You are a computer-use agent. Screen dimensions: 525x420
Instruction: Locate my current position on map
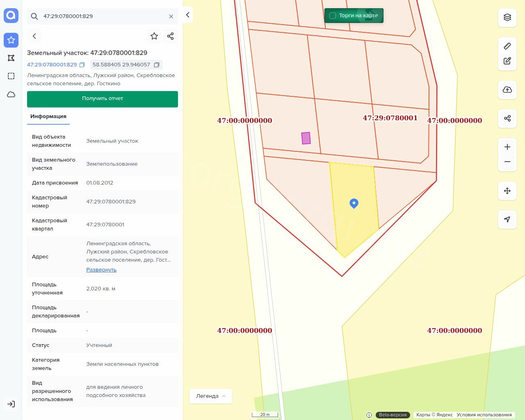(x=507, y=219)
